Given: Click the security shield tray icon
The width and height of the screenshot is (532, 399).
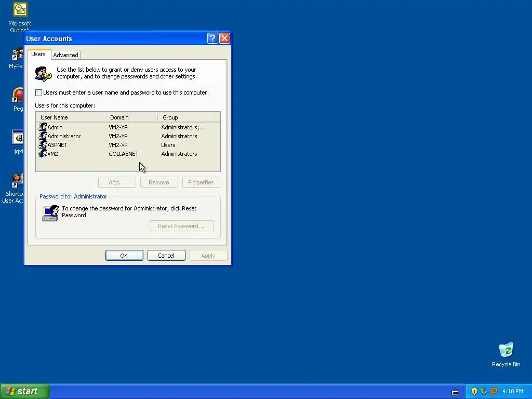Looking at the screenshot, I should 474,391.
